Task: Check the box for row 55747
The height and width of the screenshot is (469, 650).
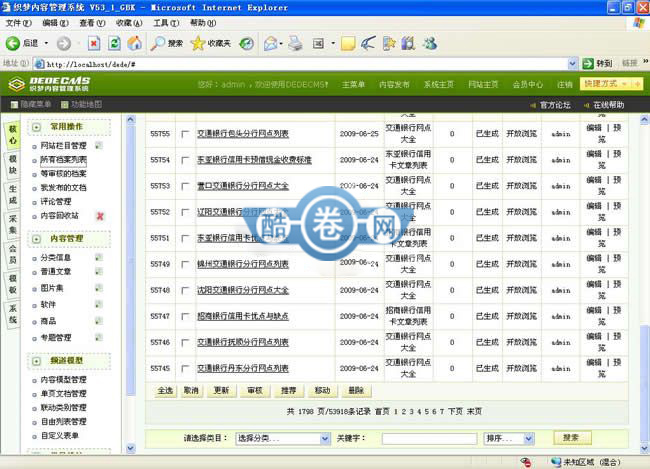Action: pyautogui.click(x=185, y=316)
